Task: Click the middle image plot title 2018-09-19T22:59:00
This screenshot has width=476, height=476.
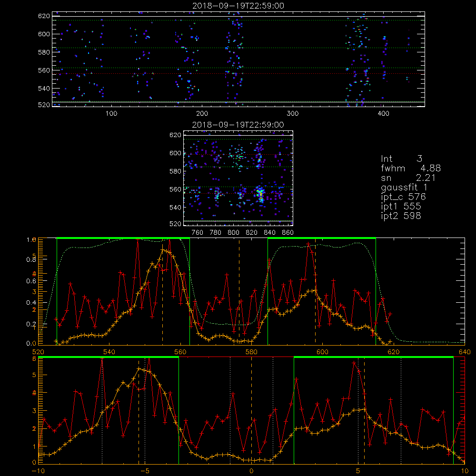Action: [238, 125]
